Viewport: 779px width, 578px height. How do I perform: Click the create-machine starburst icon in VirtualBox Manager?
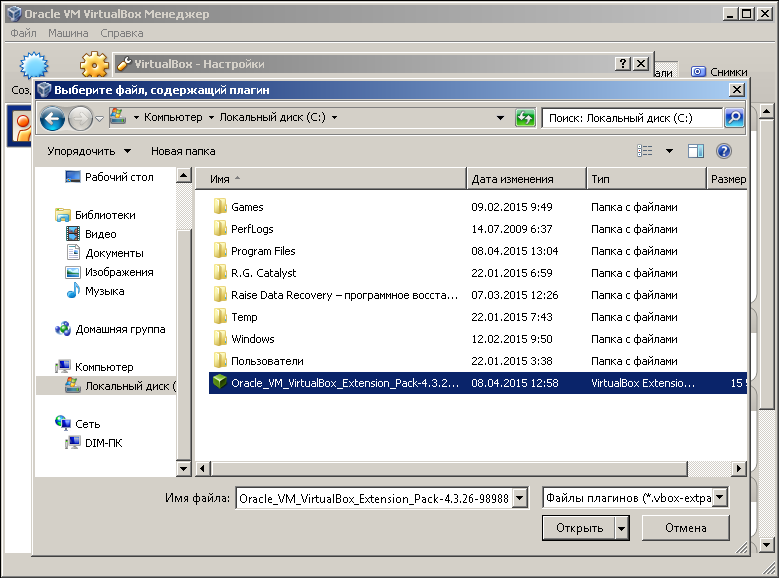tap(34, 65)
